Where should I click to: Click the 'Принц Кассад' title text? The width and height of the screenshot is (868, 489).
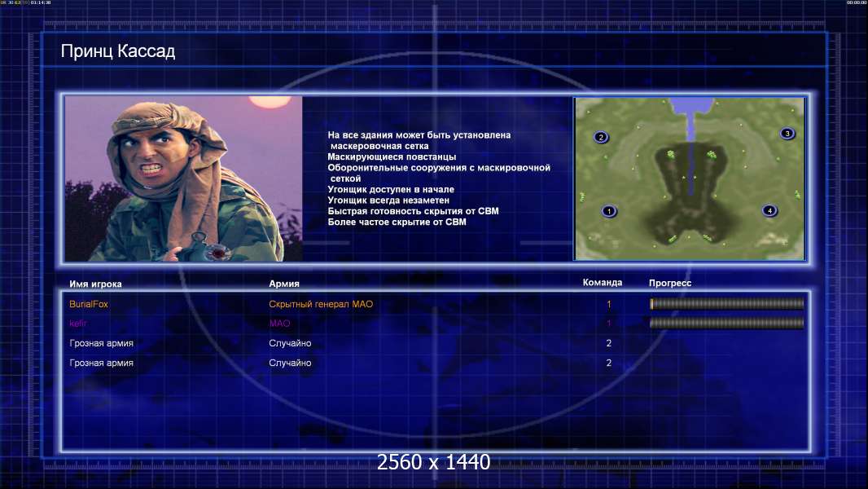point(118,51)
